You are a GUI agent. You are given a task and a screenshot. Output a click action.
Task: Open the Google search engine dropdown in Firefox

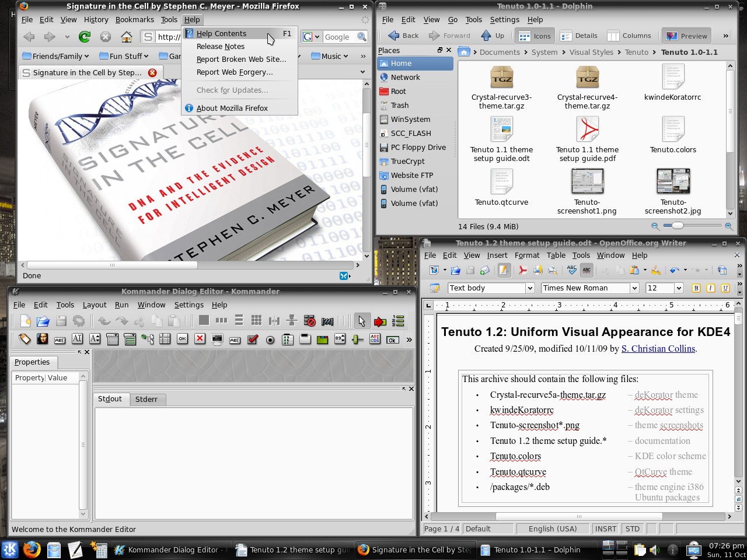(x=311, y=37)
